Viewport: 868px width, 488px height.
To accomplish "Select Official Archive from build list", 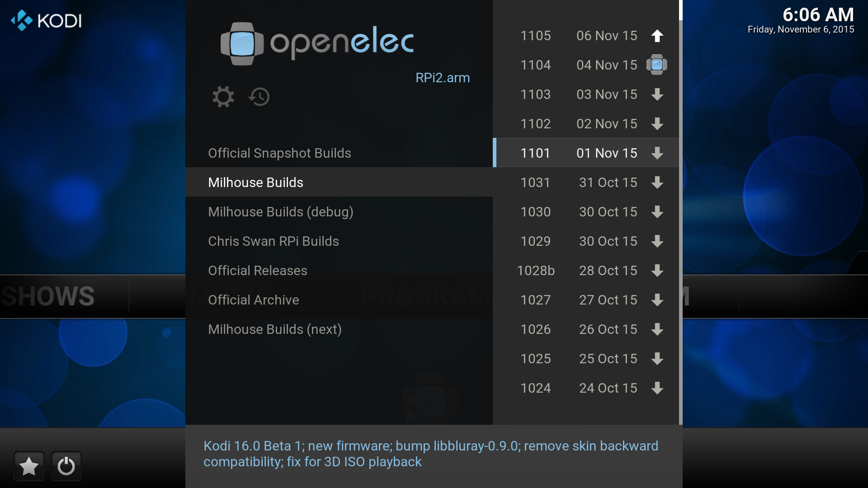I will [253, 300].
